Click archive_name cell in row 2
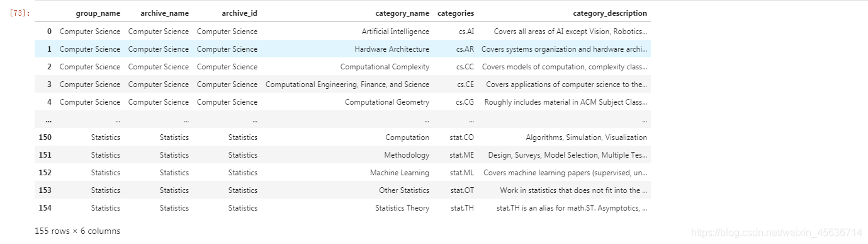This screenshot has height=244, width=868. (159, 67)
